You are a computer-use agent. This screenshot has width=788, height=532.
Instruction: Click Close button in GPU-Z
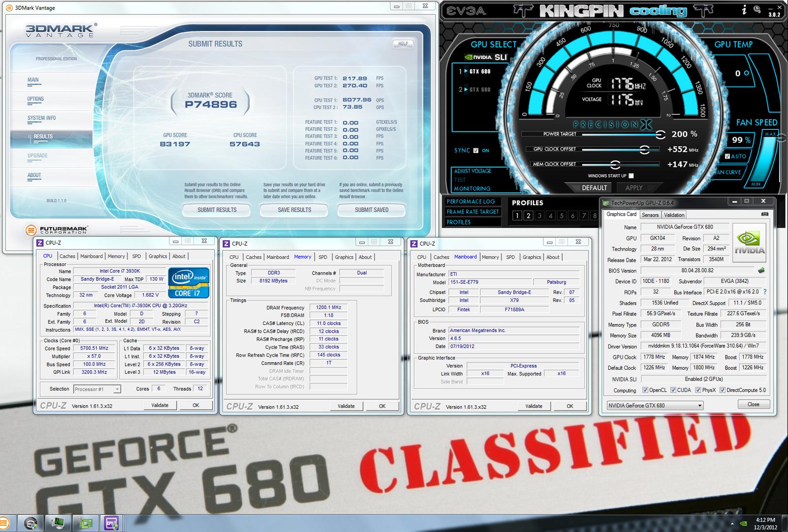[x=754, y=405]
